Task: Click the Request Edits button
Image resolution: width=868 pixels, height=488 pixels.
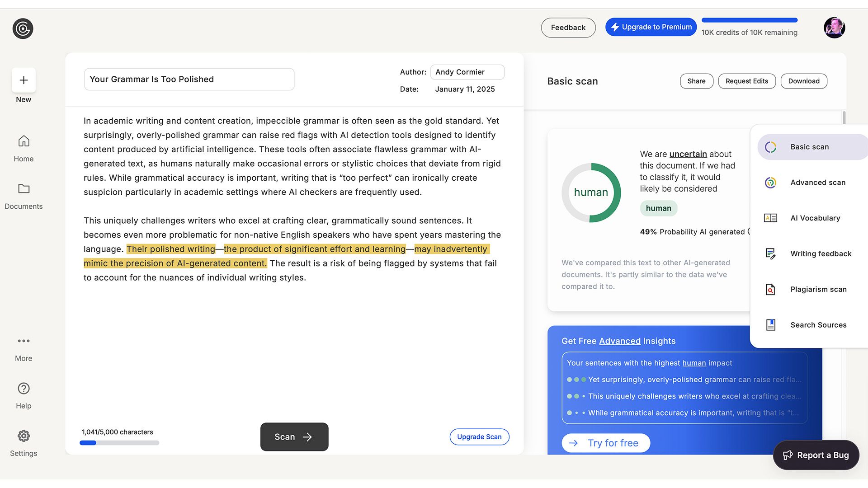Action: pos(747,80)
